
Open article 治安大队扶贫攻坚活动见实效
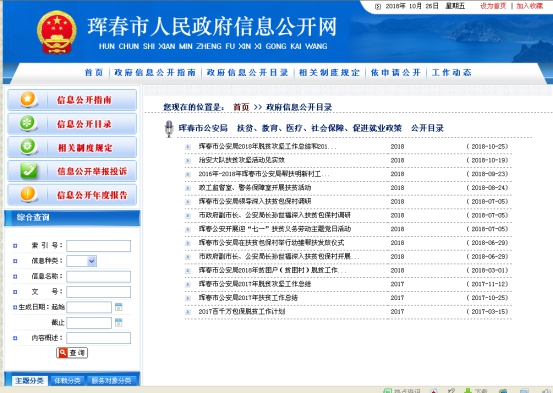tap(242, 160)
